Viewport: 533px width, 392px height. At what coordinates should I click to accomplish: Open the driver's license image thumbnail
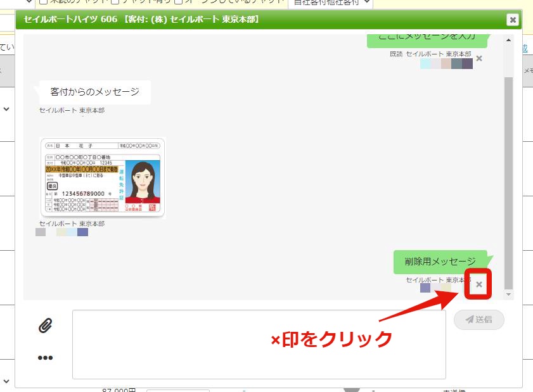103,178
